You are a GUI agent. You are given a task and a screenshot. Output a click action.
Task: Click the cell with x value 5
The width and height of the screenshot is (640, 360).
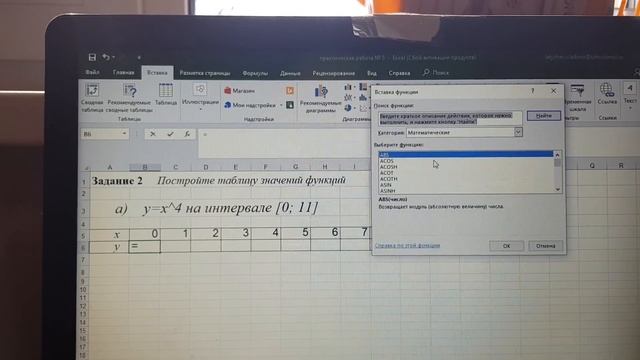coord(296,233)
